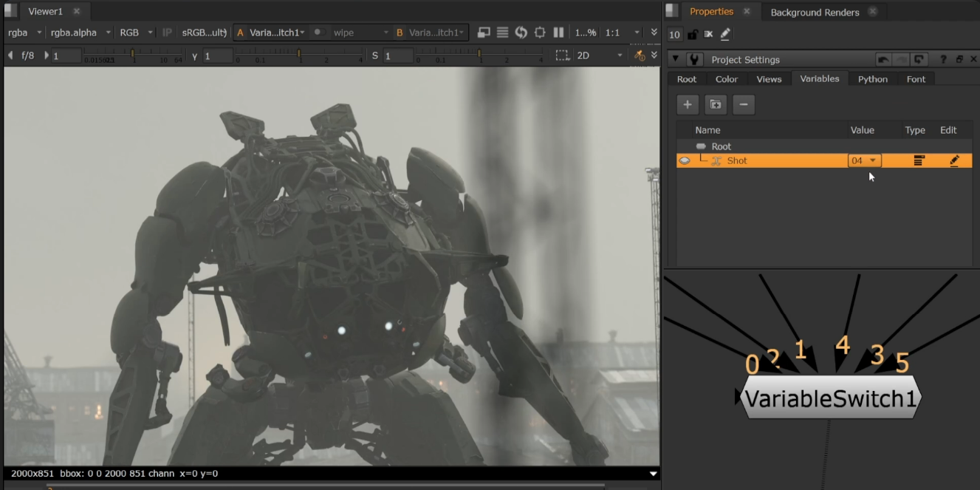Open the Shot value dropdown showing 04
Viewport: 980px width, 490px height.
pos(864,160)
